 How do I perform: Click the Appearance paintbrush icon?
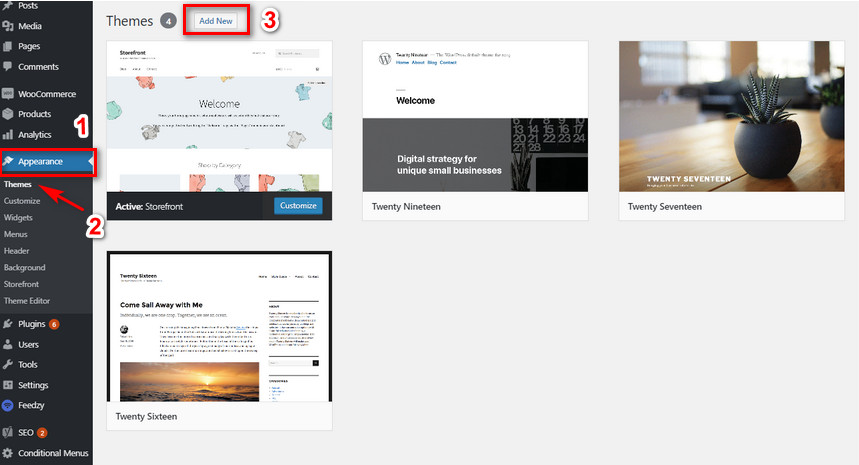pos(8,161)
